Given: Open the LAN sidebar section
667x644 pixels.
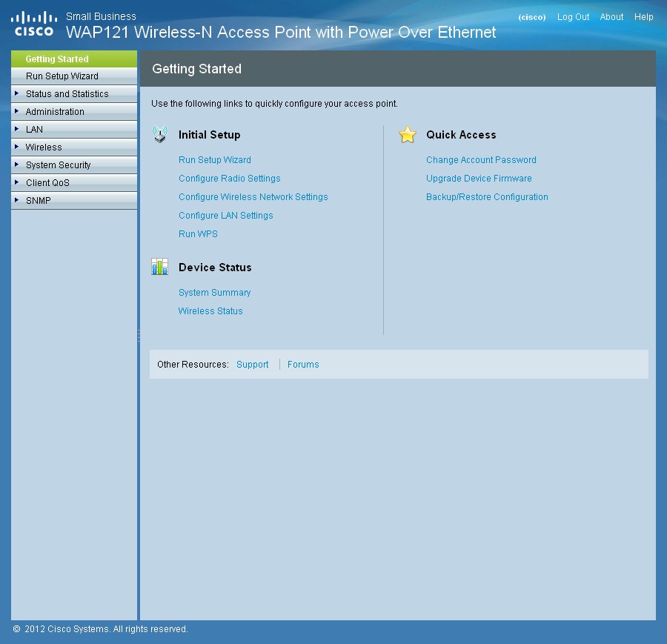Looking at the screenshot, I should [74, 129].
